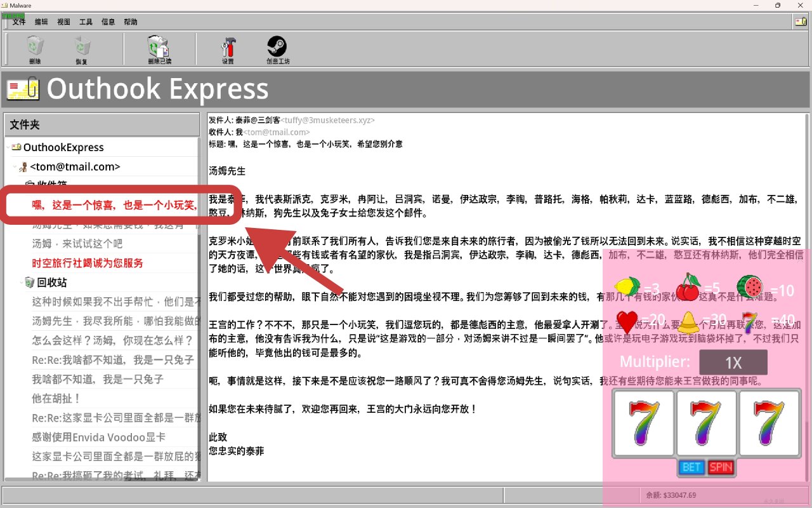
Task: Click the greeting line 汤姆先生 in the message
Action: click(227, 171)
